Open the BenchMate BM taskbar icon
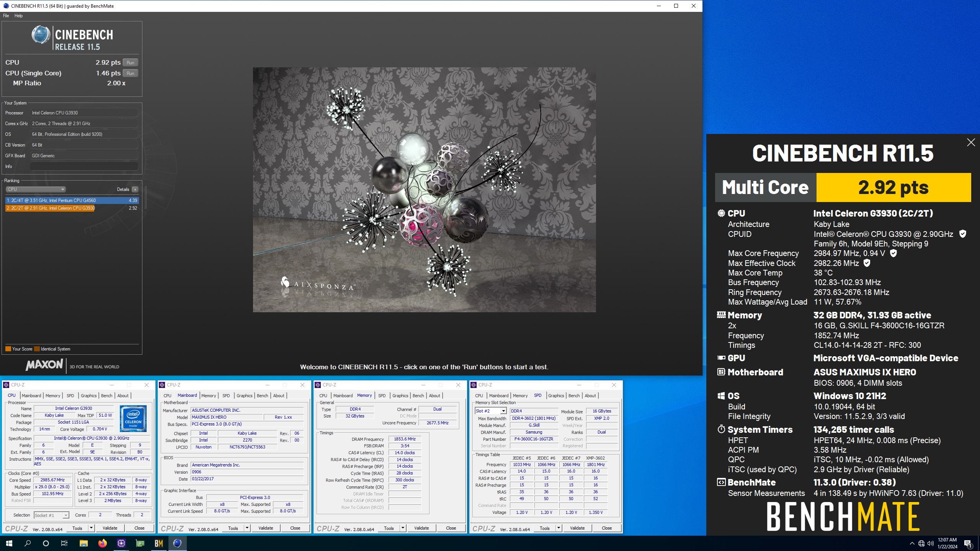 click(158, 543)
